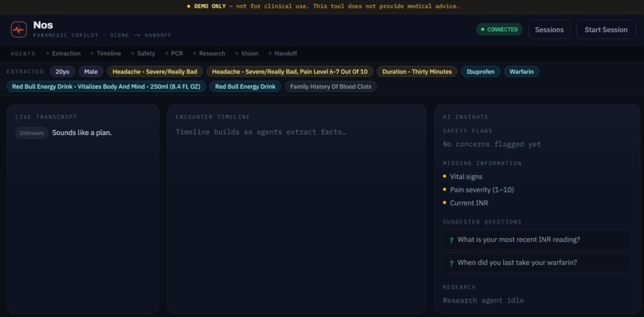Select the Research agent

[x=209, y=53]
